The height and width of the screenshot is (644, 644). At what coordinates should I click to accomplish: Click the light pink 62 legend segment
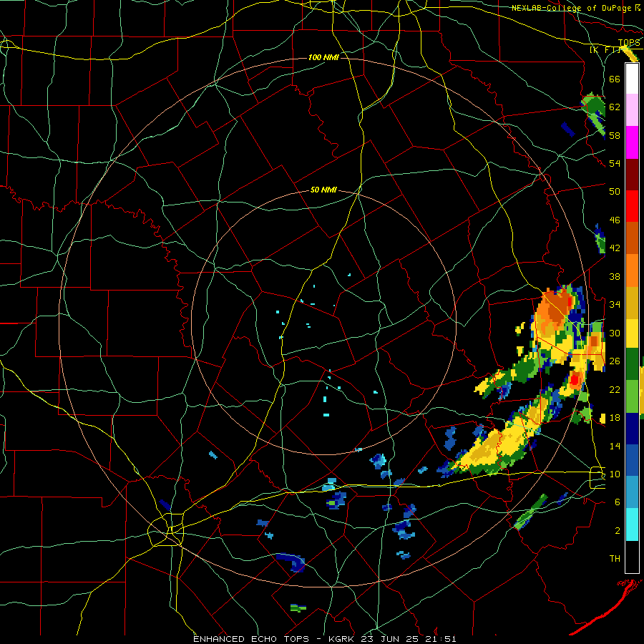pos(632,109)
